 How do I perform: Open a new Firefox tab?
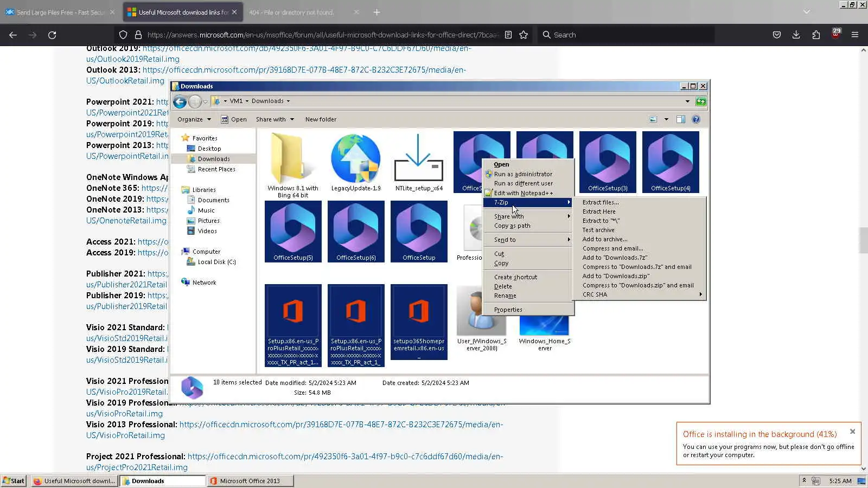click(x=376, y=12)
